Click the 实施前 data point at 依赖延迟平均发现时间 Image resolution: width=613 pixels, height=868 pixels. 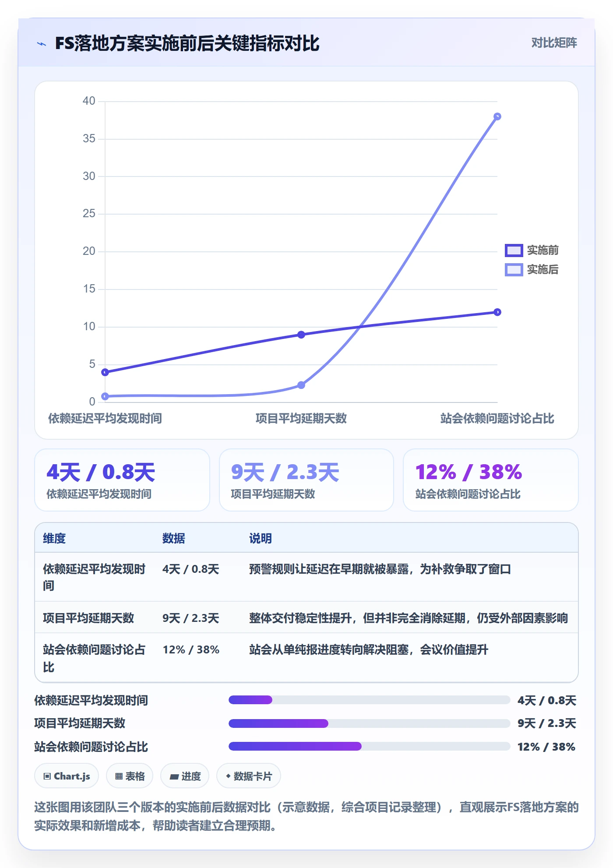pos(105,372)
